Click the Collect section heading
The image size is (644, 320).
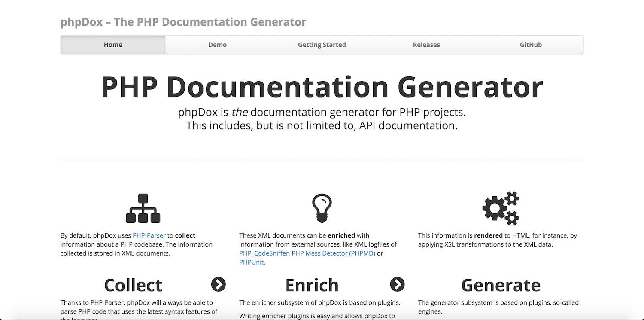pyautogui.click(x=133, y=285)
